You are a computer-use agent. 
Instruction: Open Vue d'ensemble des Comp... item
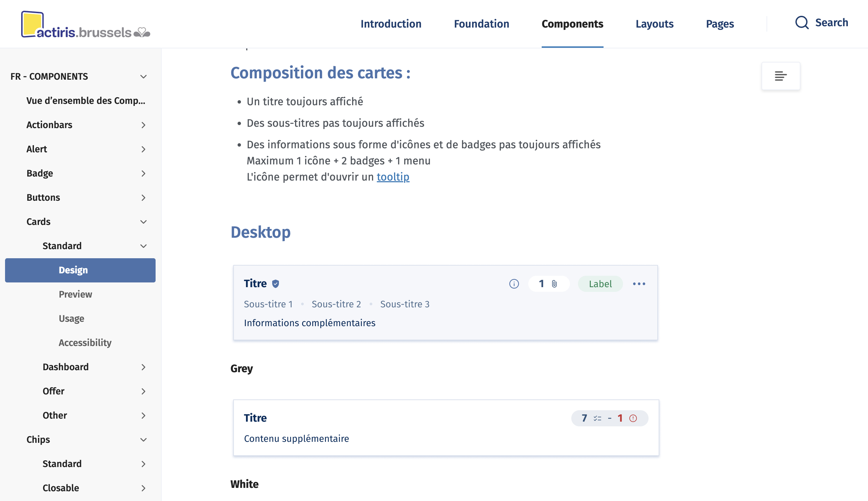click(x=86, y=101)
